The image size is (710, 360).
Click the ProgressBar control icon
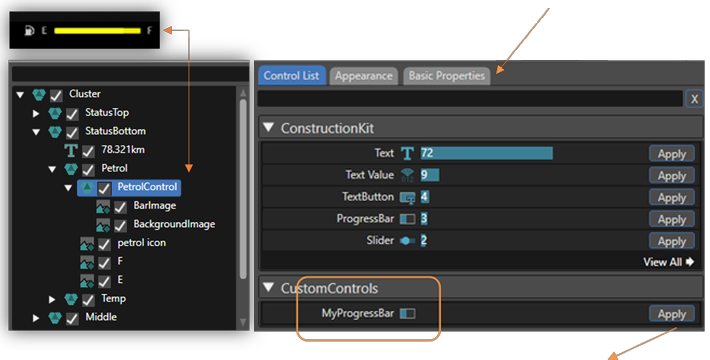point(408,219)
